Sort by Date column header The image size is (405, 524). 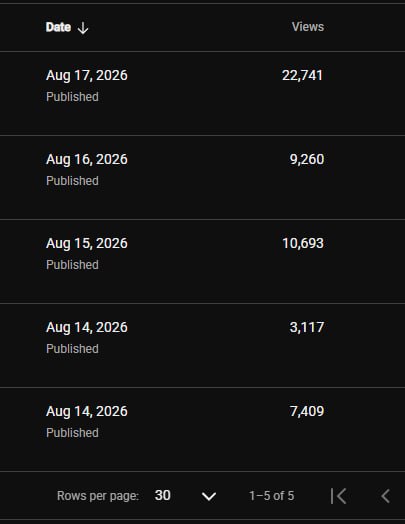coord(58,27)
